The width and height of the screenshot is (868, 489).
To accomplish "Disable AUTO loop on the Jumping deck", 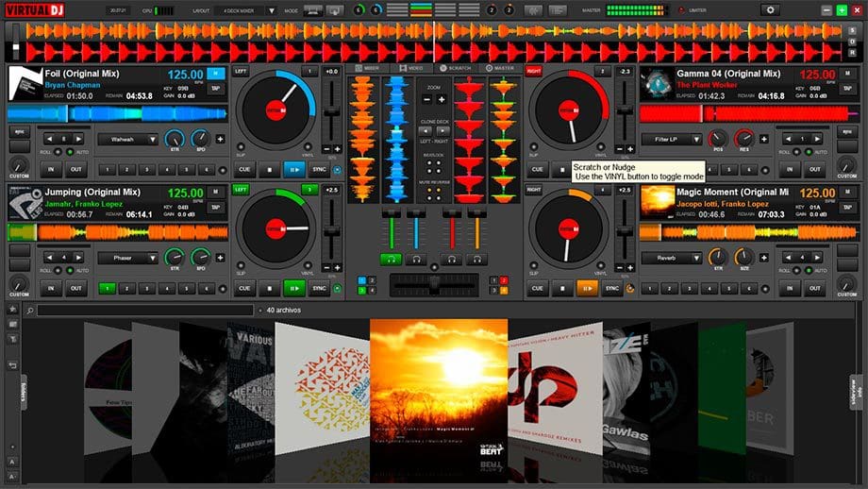I will pos(70,270).
